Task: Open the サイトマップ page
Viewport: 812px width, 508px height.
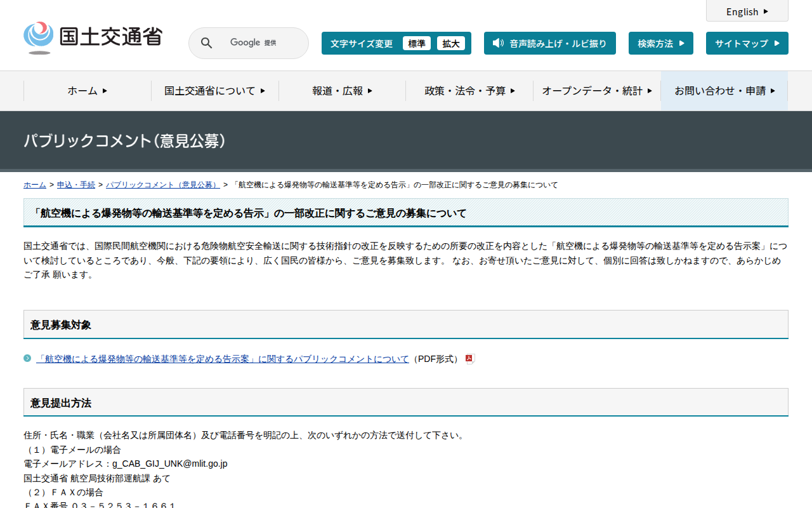Action: [x=747, y=43]
